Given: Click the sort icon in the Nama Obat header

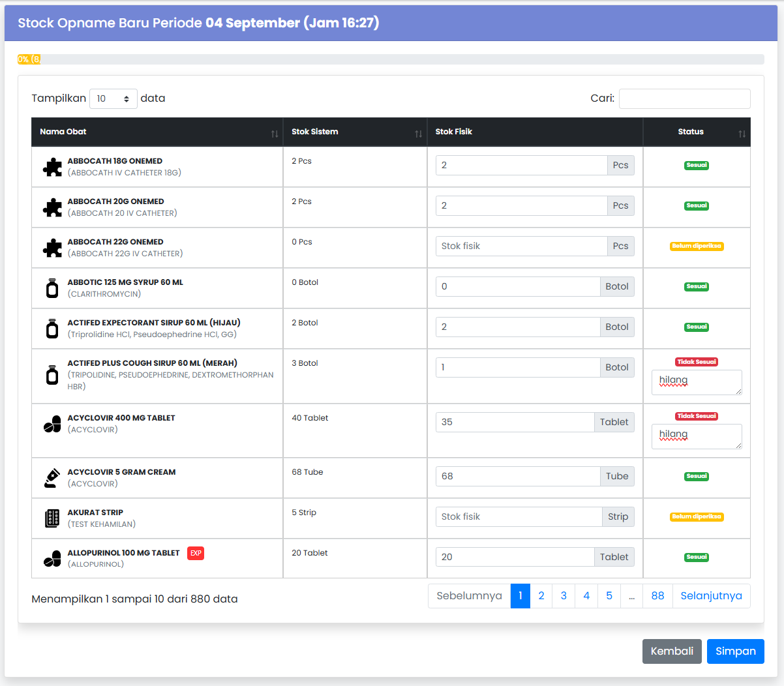Looking at the screenshot, I should pyautogui.click(x=274, y=133).
